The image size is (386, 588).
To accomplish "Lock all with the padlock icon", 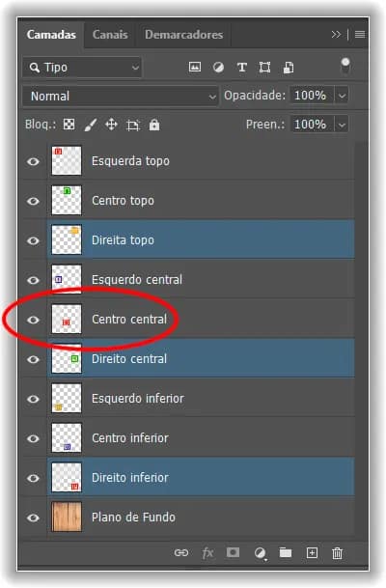I will pos(154,125).
